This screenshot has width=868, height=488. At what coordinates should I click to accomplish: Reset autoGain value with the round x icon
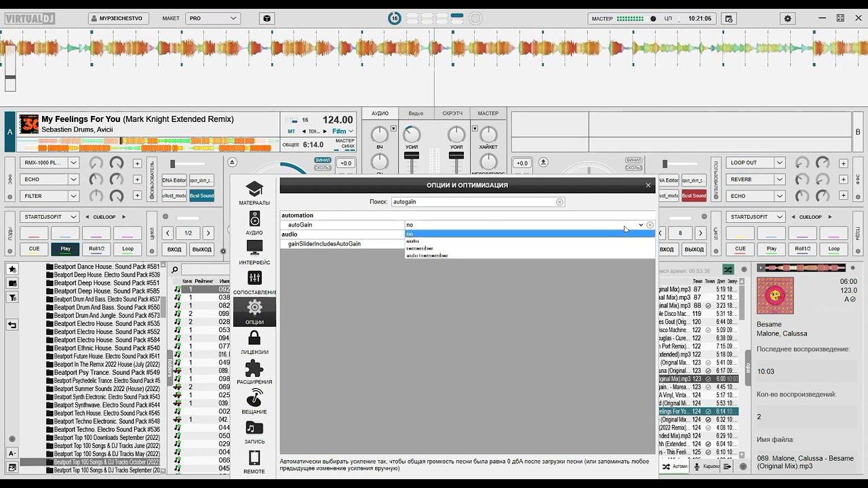(650, 225)
